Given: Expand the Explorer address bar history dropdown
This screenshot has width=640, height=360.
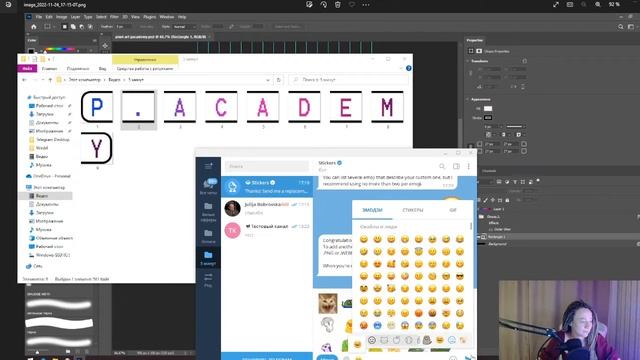Looking at the screenshot, I should (x=268, y=80).
